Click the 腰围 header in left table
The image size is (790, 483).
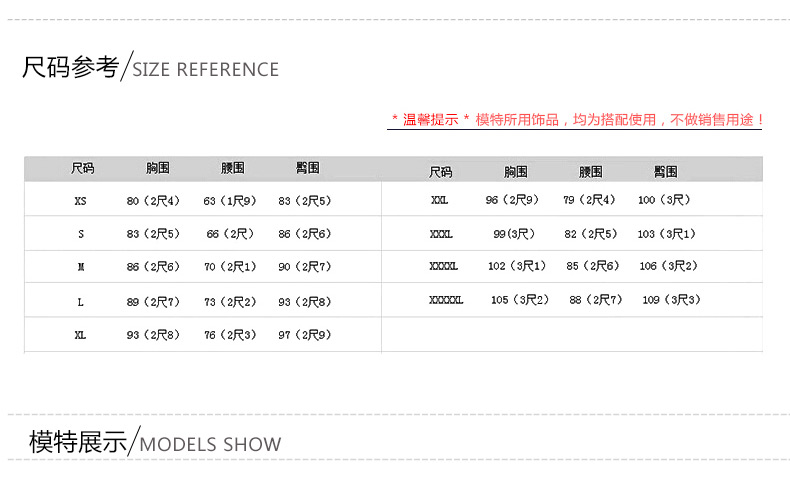[233, 168]
